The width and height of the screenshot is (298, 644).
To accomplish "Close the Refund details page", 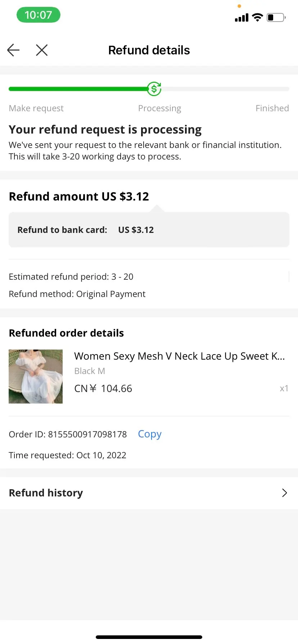I will pos(42,50).
